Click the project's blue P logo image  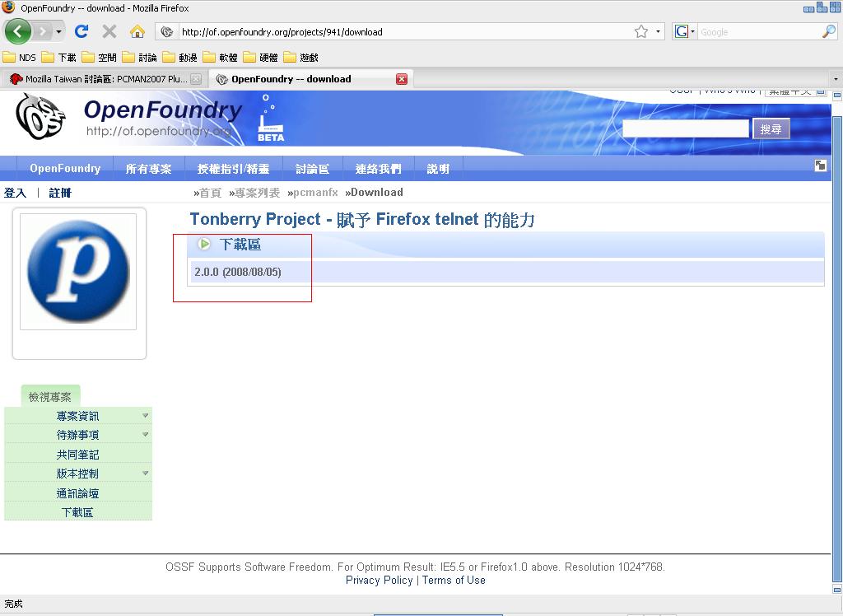[x=78, y=271]
